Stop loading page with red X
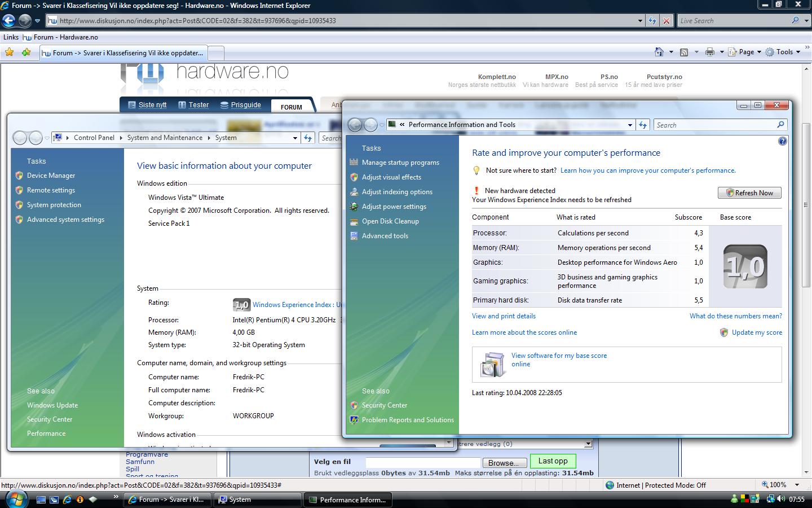812x508 pixels. click(666, 21)
